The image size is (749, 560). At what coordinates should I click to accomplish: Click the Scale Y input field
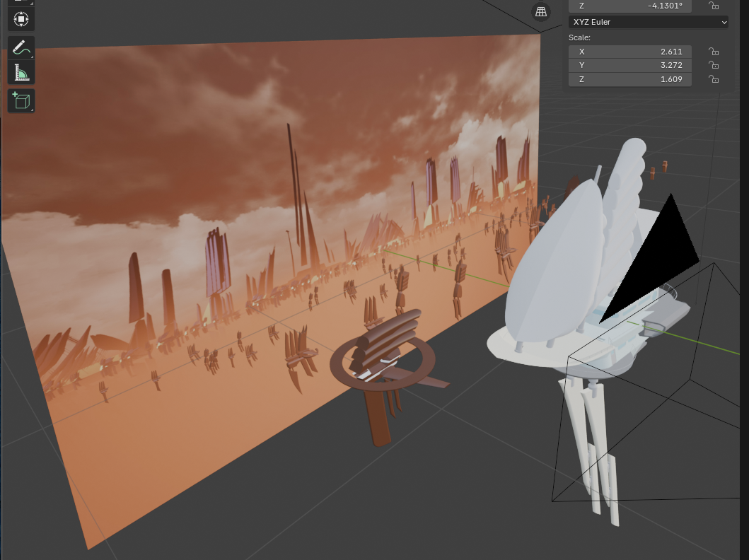pyautogui.click(x=629, y=65)
